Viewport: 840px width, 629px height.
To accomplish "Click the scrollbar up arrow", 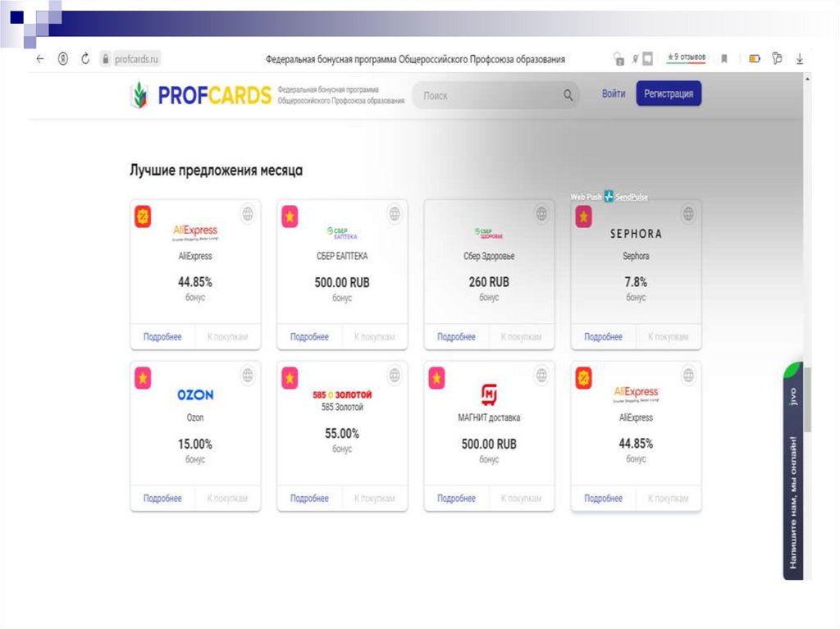I will click(807, 80).
